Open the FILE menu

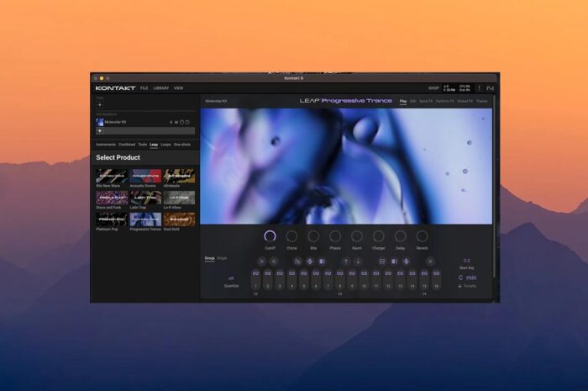tap(144, 88)
